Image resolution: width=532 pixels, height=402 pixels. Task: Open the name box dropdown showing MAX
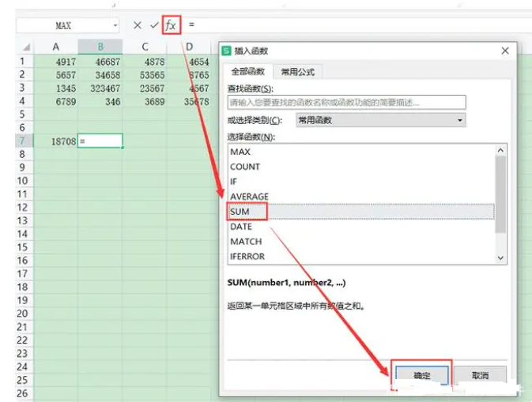(115, 25)
